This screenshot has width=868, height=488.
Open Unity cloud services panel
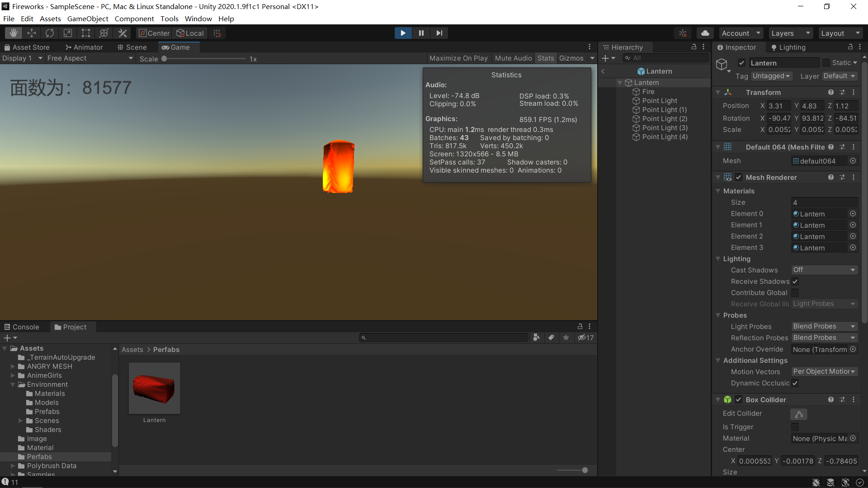click(705, 33)
